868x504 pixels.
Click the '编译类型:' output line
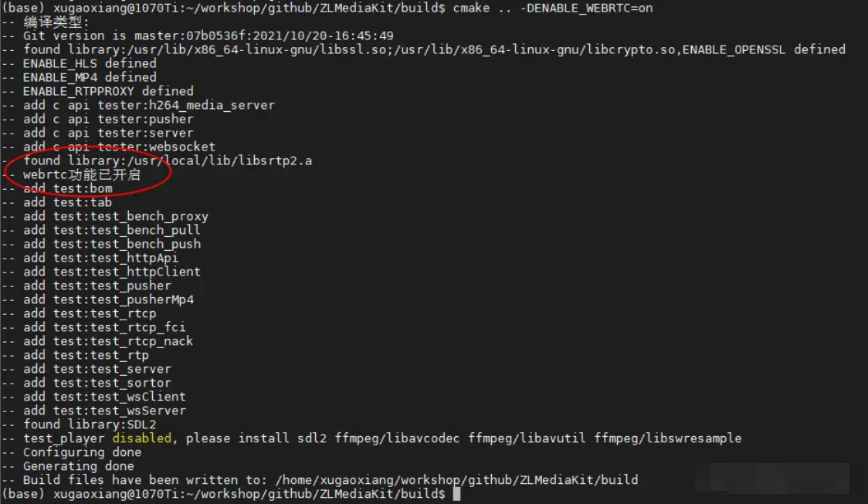point(56,22)
